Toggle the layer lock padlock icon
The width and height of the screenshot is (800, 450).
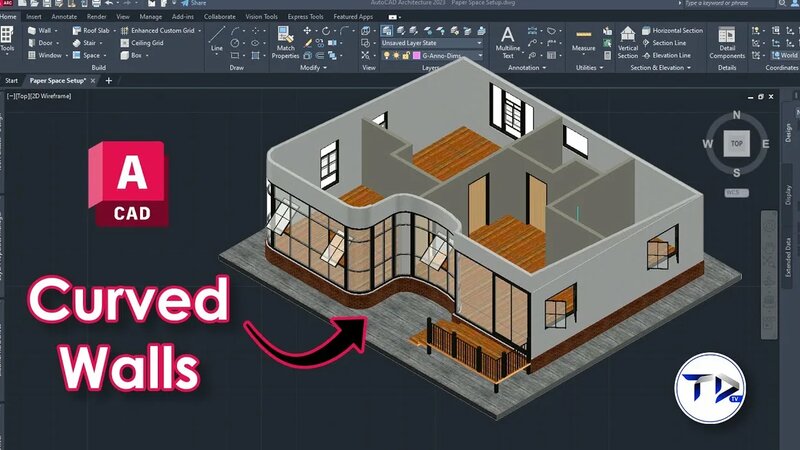[x=406, y=55]
